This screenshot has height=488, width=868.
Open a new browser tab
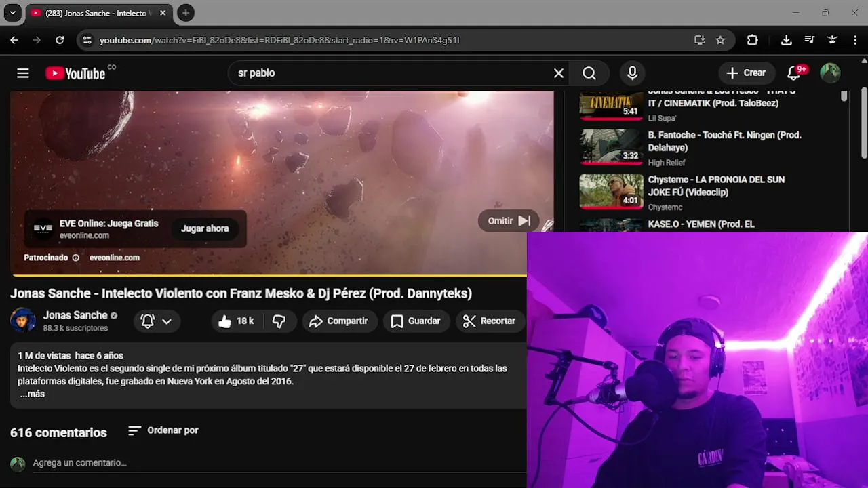point(186,13)
